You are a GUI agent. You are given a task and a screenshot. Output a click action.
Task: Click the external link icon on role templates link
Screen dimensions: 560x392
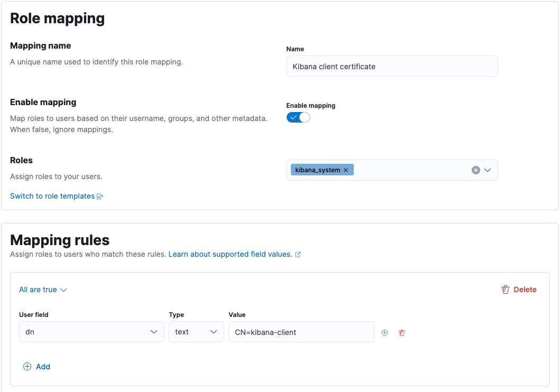[100, 196]
